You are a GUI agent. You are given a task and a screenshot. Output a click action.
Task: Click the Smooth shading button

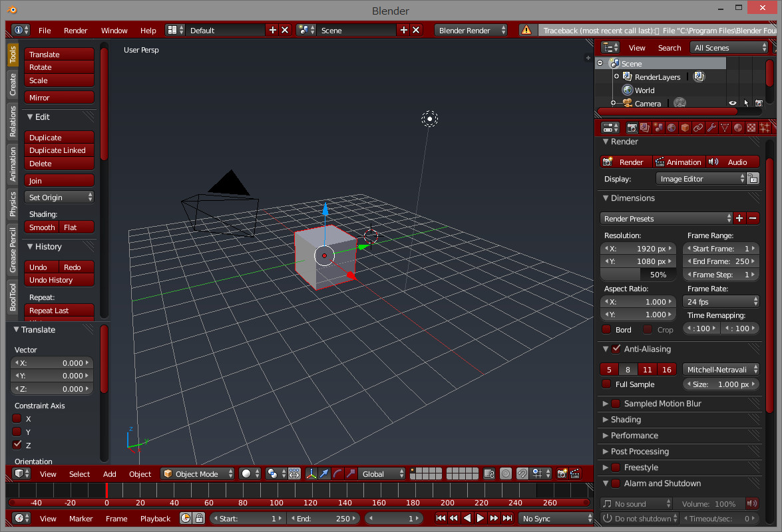click(x=42, y=227)
